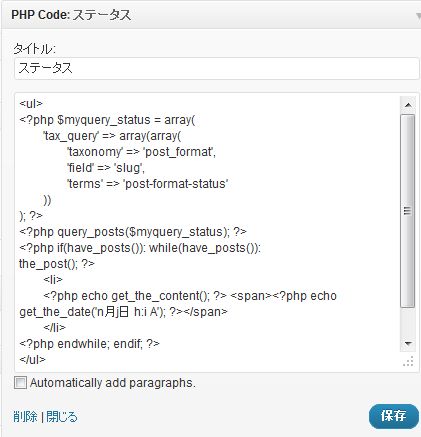The image size is (421, 437).
Task: Click the PHP Code: ステータス widget title bar
Action: point(211,15)
